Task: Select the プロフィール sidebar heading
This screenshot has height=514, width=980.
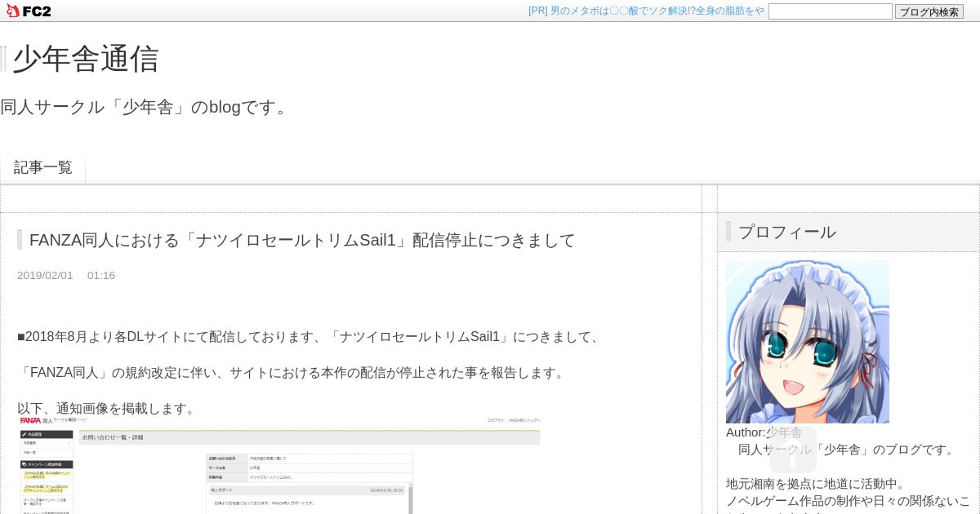Action: click(x=787, y=232)
